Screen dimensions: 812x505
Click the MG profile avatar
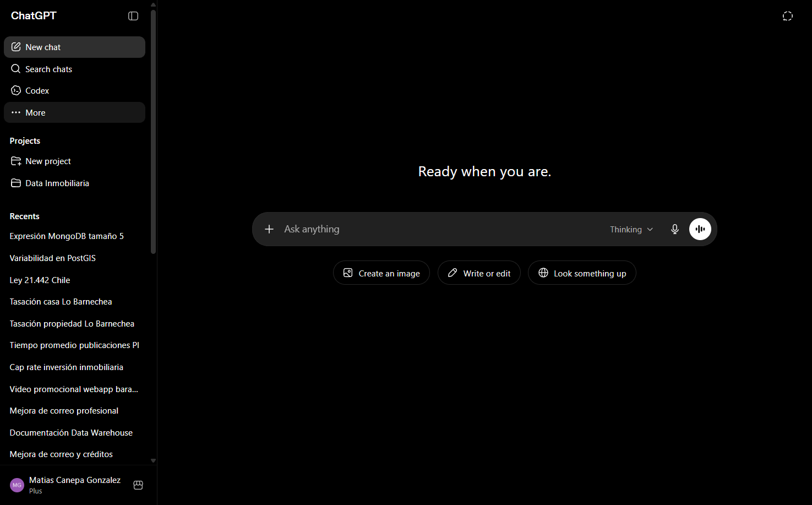point(17,485)
